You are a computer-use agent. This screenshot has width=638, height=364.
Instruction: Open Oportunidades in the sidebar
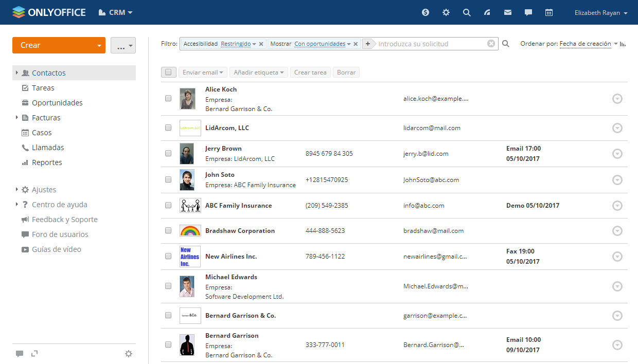[57, 103]
